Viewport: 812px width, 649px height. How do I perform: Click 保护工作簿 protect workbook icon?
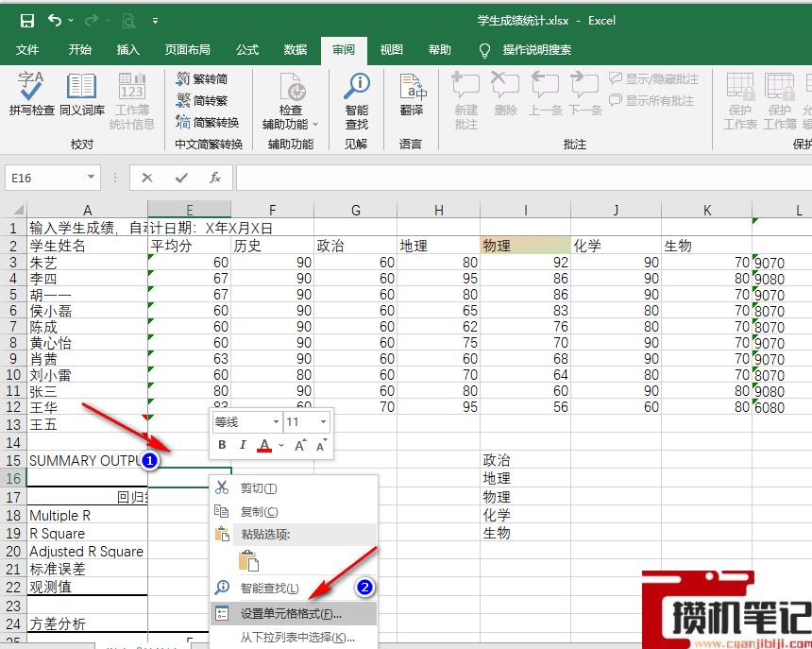(780, 100)
